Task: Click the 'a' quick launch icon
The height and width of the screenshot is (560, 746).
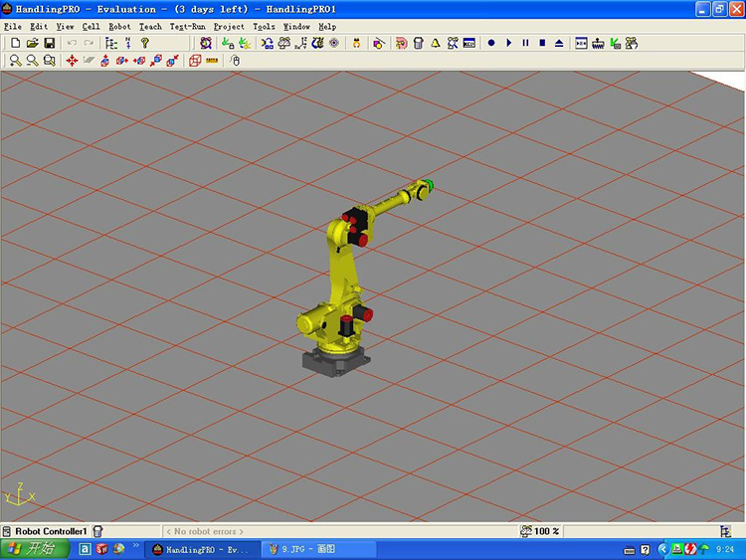Action: click(x=85, y=549)
